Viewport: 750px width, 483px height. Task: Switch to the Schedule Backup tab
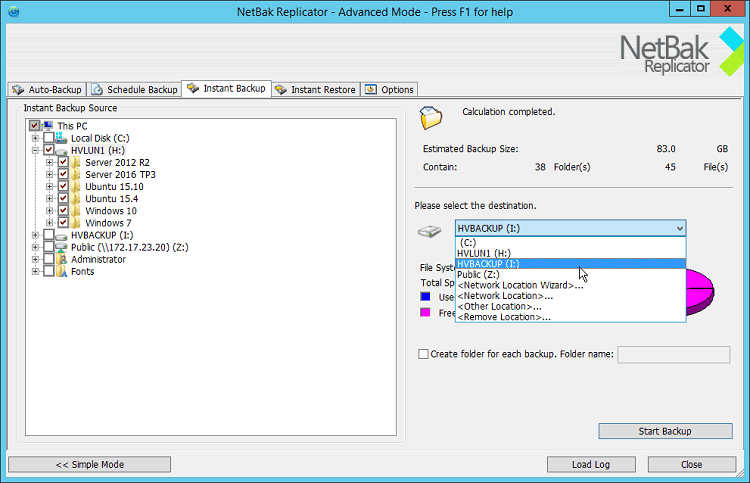tap(134, 90)
